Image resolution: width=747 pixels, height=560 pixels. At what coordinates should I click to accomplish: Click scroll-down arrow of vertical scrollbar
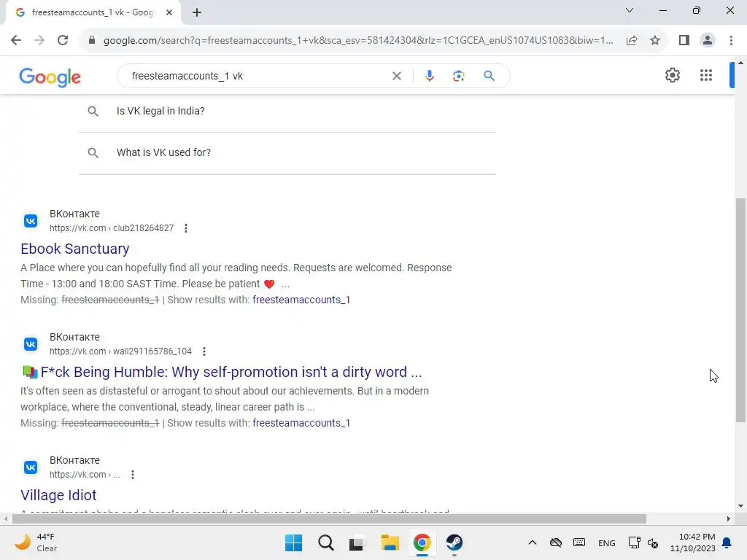740,506
